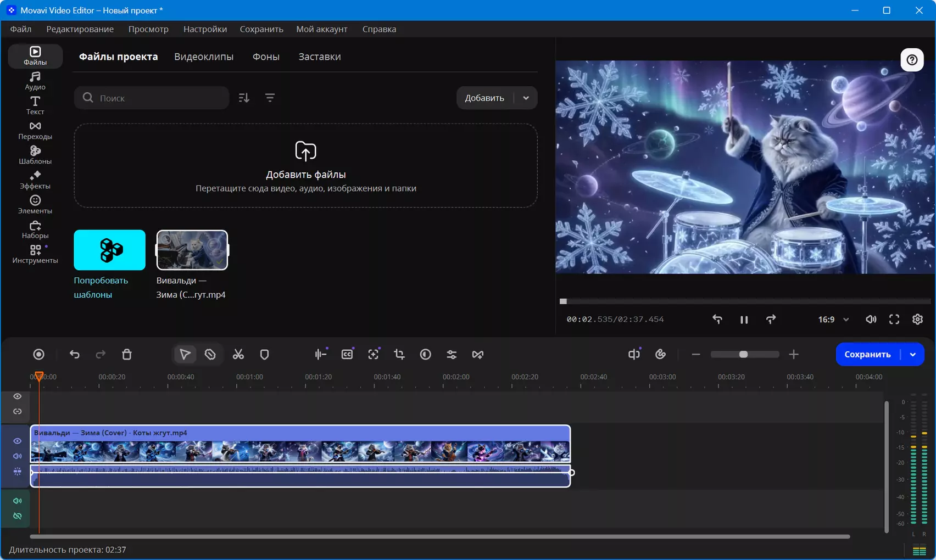Open color adjustments sliders icon
The height and width of the screenshot is (560, 936).
point(452,355)
